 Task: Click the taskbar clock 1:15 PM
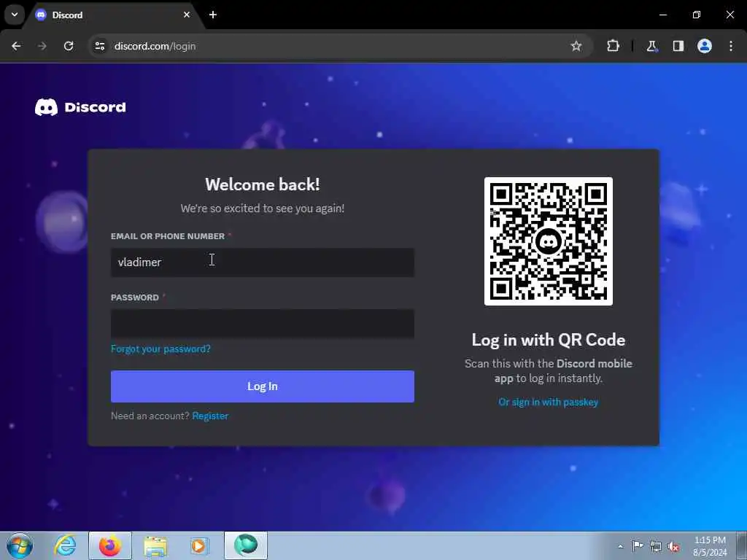[x=710, y=546]
